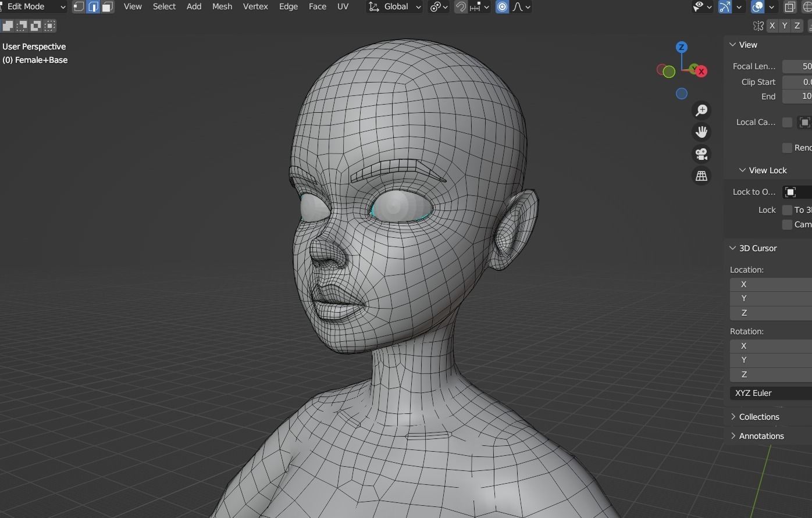Open the Edge menu
The width and height of the screenshot is (812, 518).
(289, 7)
